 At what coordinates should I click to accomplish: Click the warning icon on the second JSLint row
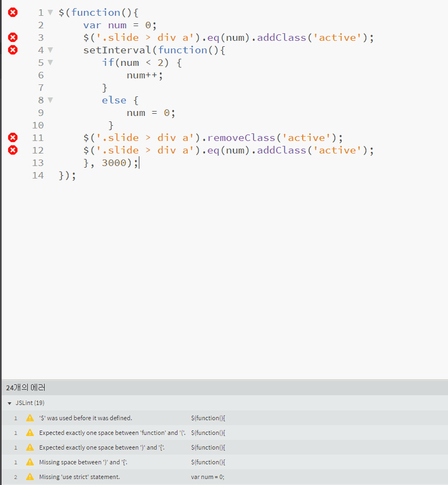29,432
